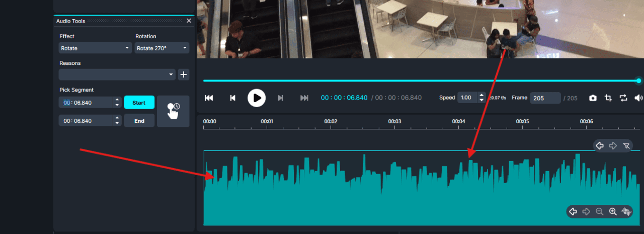Click the Start segment button
This screenshot has width=644, height=234.
(x=139, y=103)
